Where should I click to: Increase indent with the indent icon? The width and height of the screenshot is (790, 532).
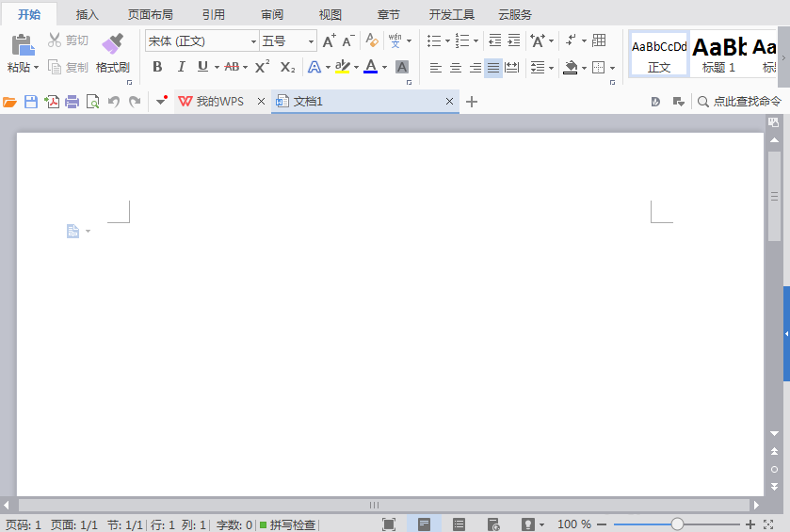pyautogui.click(x=513, y=40)
